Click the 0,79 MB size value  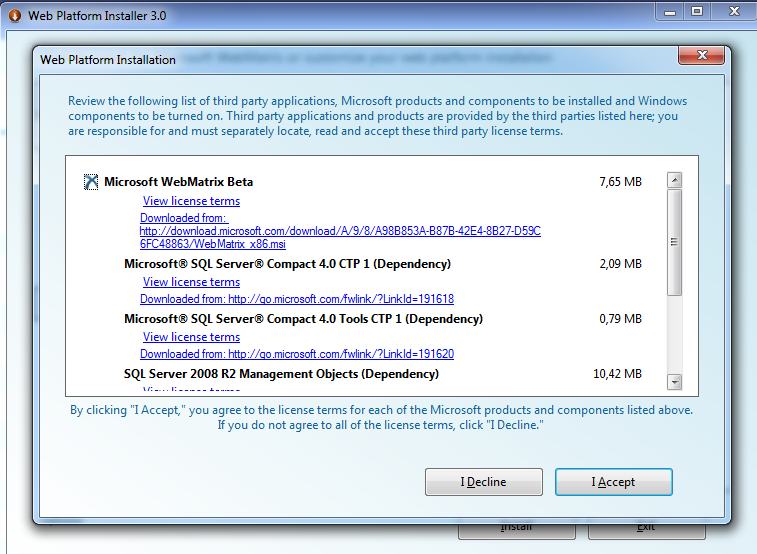[x=620, y=319]
